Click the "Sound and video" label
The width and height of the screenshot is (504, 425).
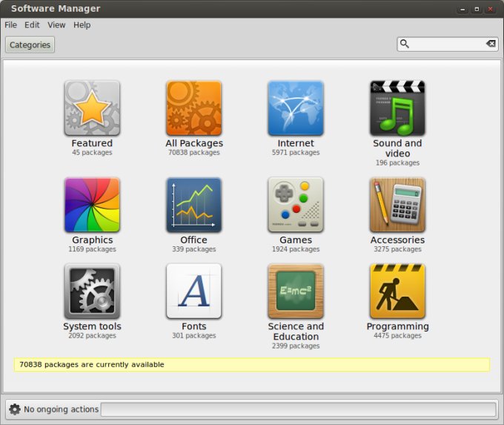[x=397, y=148]
